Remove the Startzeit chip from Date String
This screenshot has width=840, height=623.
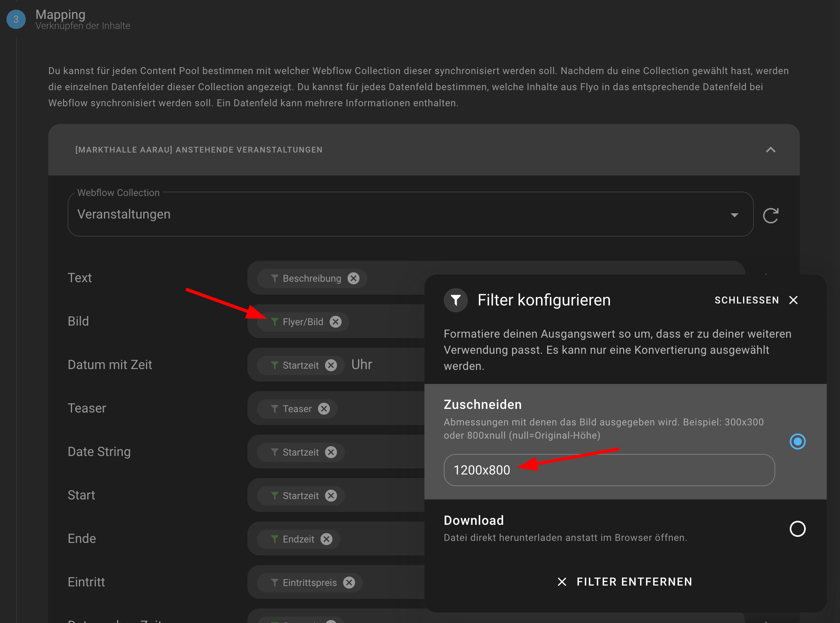tap(331, 452)
